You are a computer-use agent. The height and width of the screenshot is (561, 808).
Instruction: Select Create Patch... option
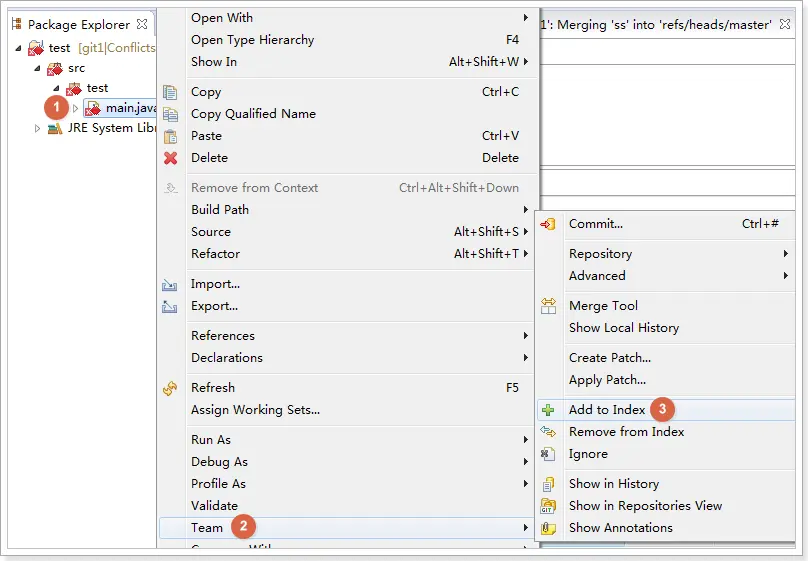tap(610, 358)
